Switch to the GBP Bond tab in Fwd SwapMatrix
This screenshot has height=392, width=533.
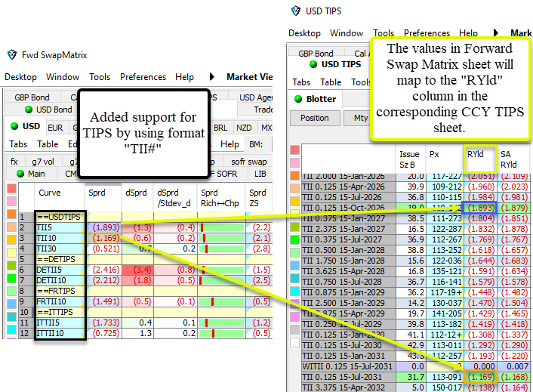[x=32, y=97]
